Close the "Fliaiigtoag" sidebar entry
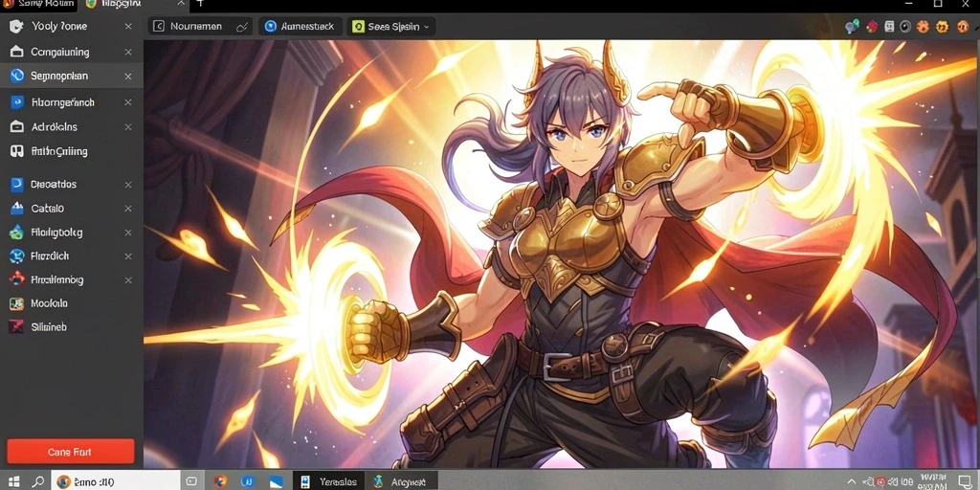This screenshot has height=490, width=980. [128, 233]
